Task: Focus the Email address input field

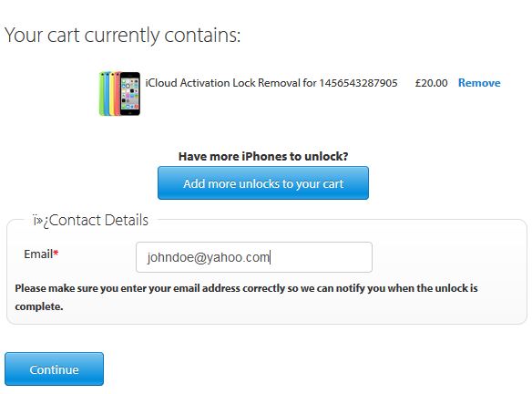Action: click(254, 257)
